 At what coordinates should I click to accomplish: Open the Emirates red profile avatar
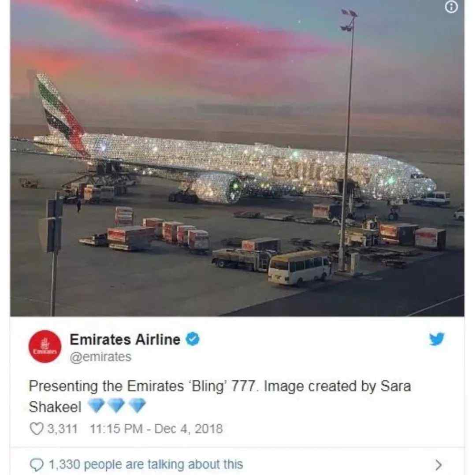45,346
